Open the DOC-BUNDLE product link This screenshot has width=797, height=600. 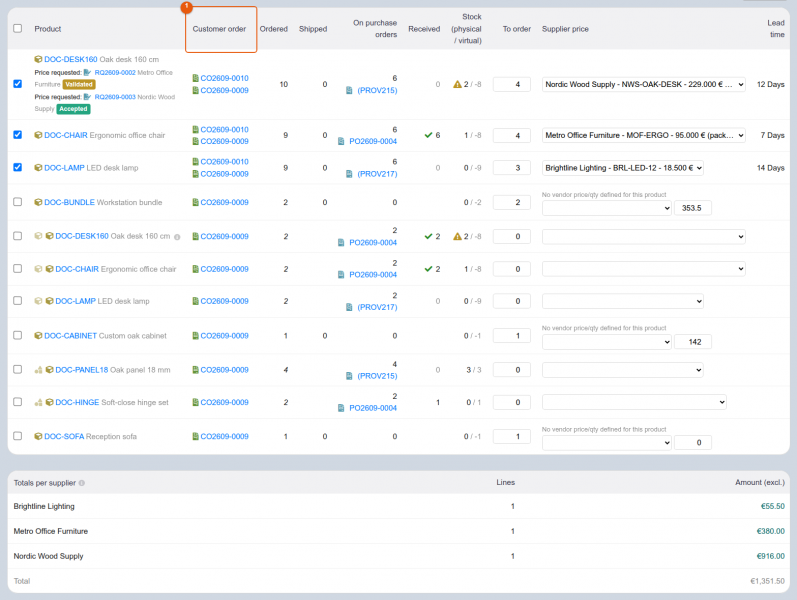pos(69,202)
